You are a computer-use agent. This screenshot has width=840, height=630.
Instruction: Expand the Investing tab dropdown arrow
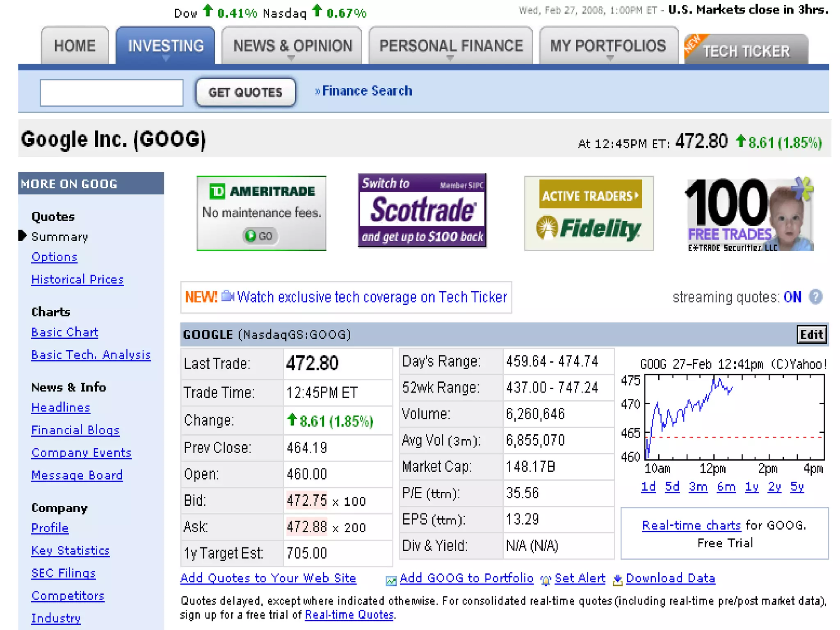(166, 59)
